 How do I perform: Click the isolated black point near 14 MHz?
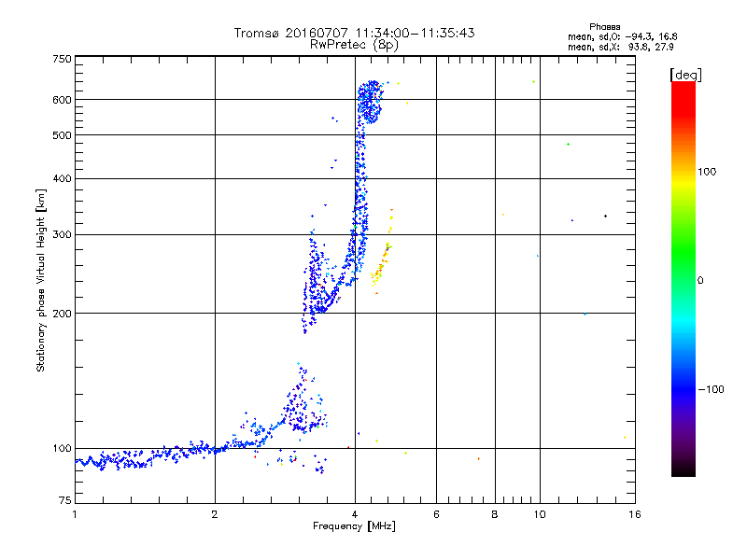coord(605,217)
